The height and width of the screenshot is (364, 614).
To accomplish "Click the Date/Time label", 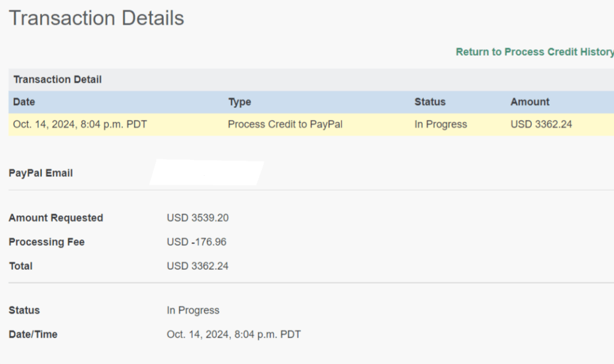I will click(x=33, y=335).
